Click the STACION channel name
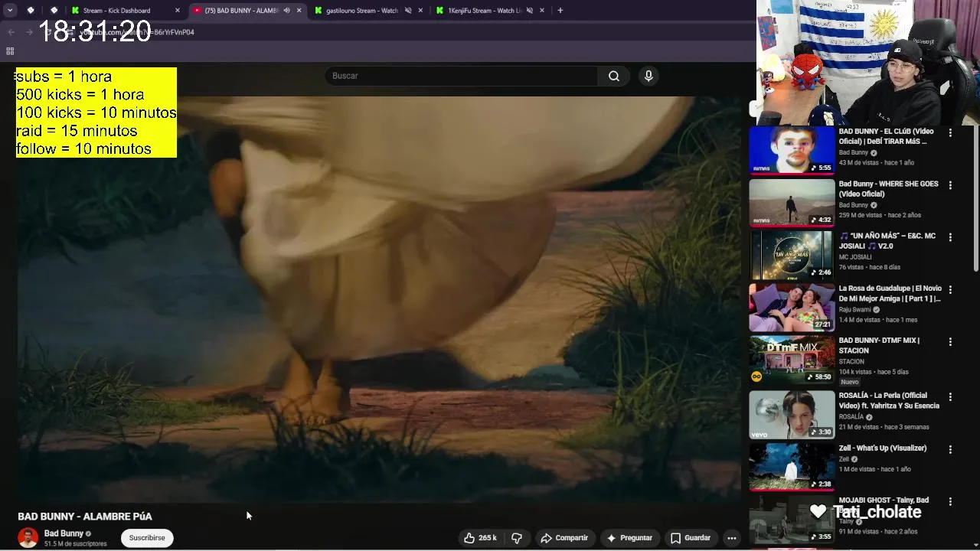980x551 pixels. 851,362
